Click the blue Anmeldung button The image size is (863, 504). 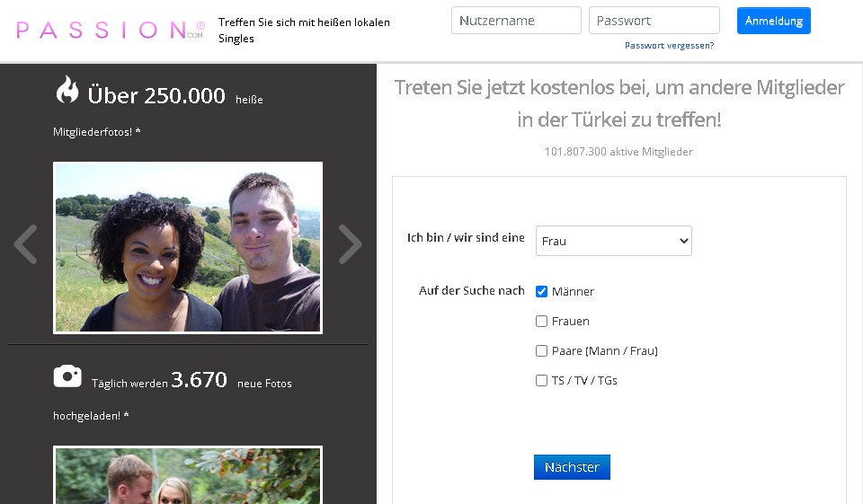pos(773,21)
